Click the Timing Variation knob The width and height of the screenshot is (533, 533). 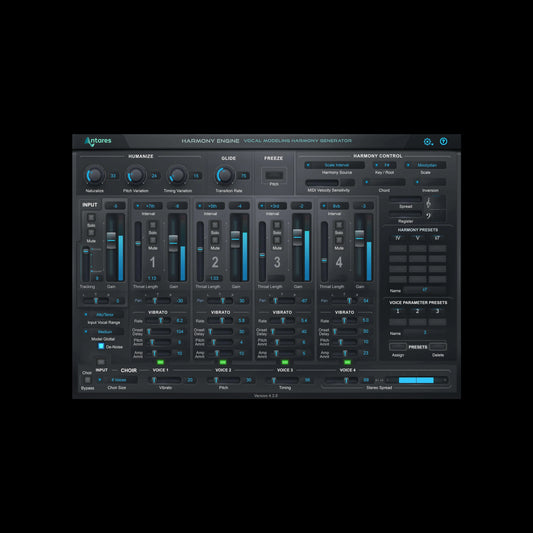point(177,175)
